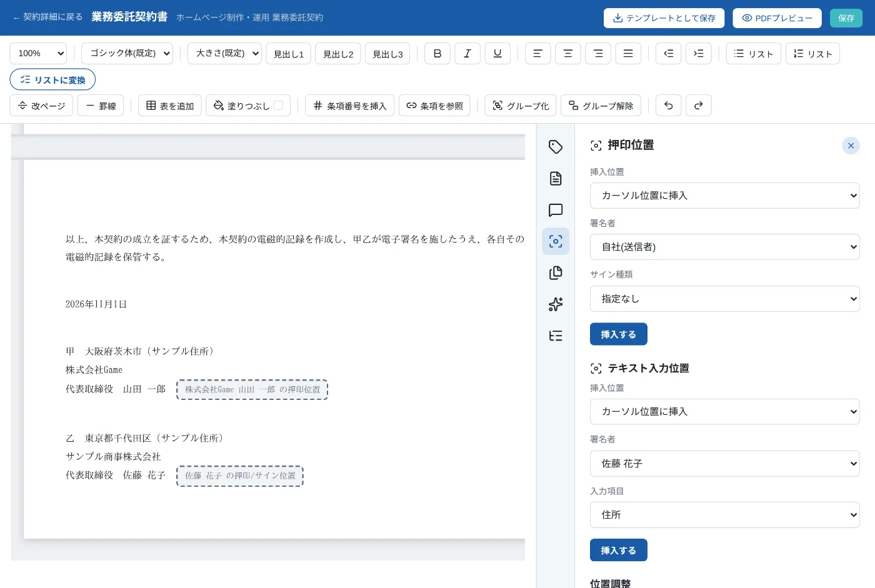
Task: Insert numbered リスト
Action: pyautogui.click(x=812, y=54)
